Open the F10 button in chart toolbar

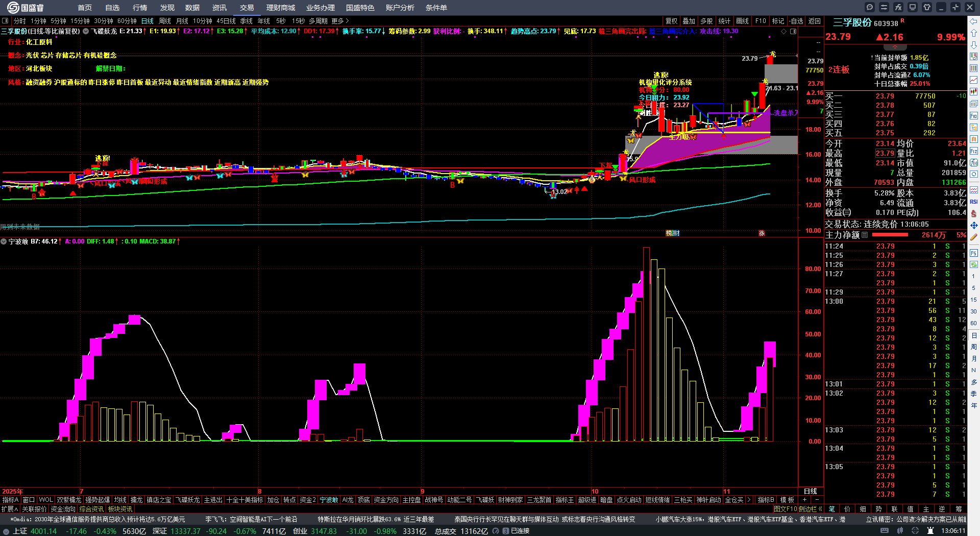click(x=761, y=21)
